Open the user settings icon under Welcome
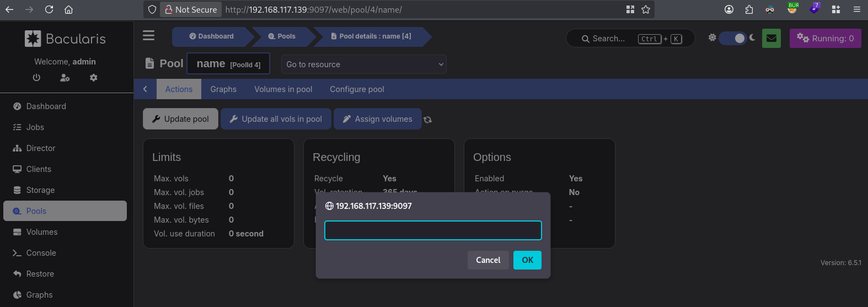 65,78
